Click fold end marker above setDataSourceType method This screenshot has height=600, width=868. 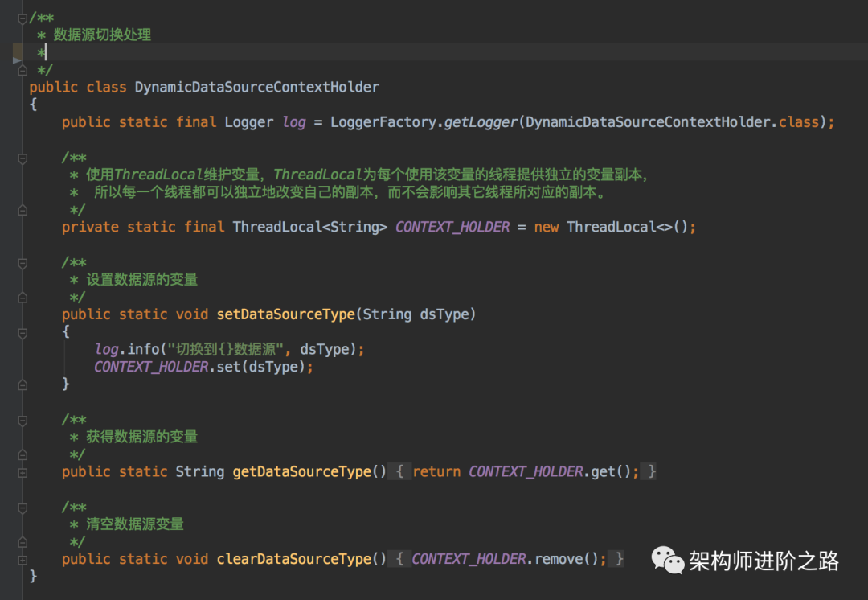(x=23, y=298)
